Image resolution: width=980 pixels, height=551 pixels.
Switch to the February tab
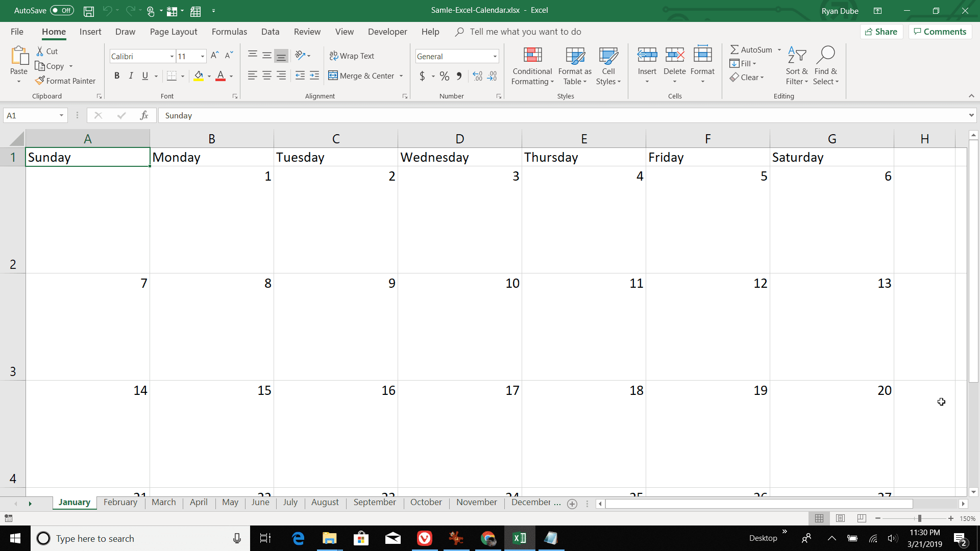pos(119,503)
